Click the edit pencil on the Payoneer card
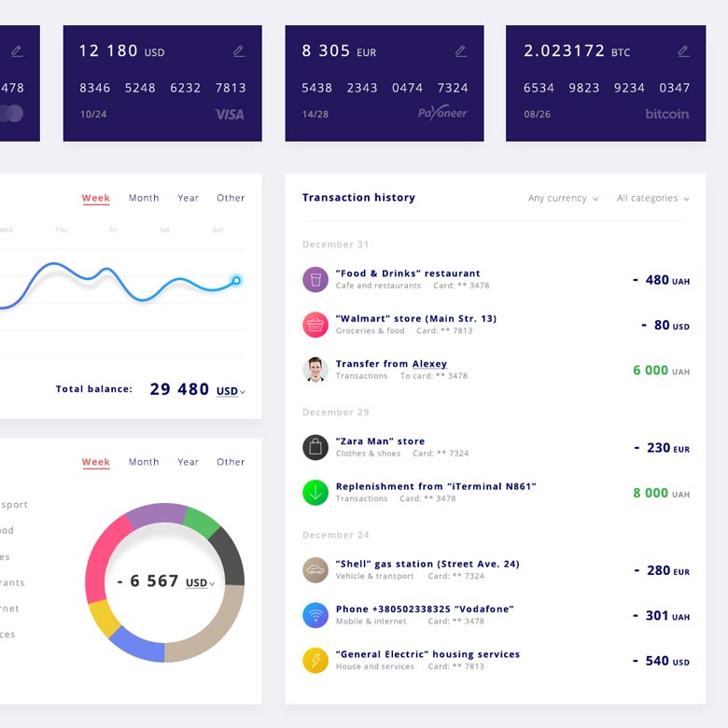This screenshot has width=728, height=728. pos(460,51)
